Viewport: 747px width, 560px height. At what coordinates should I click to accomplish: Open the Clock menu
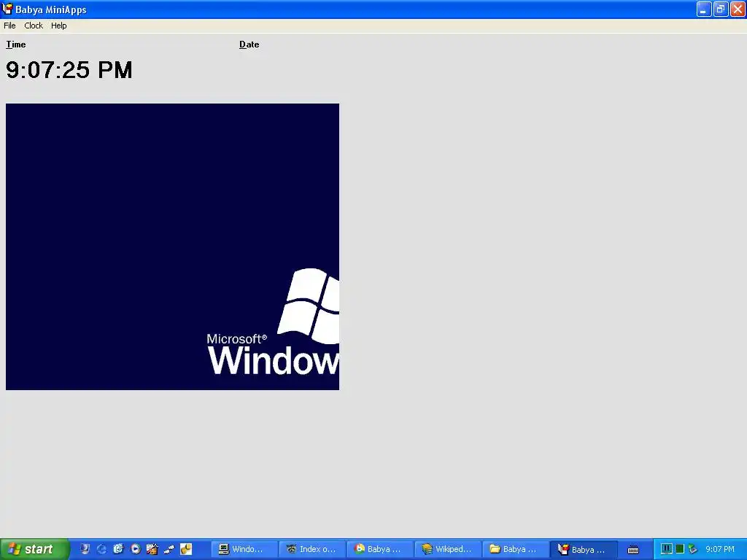[34, 26]
